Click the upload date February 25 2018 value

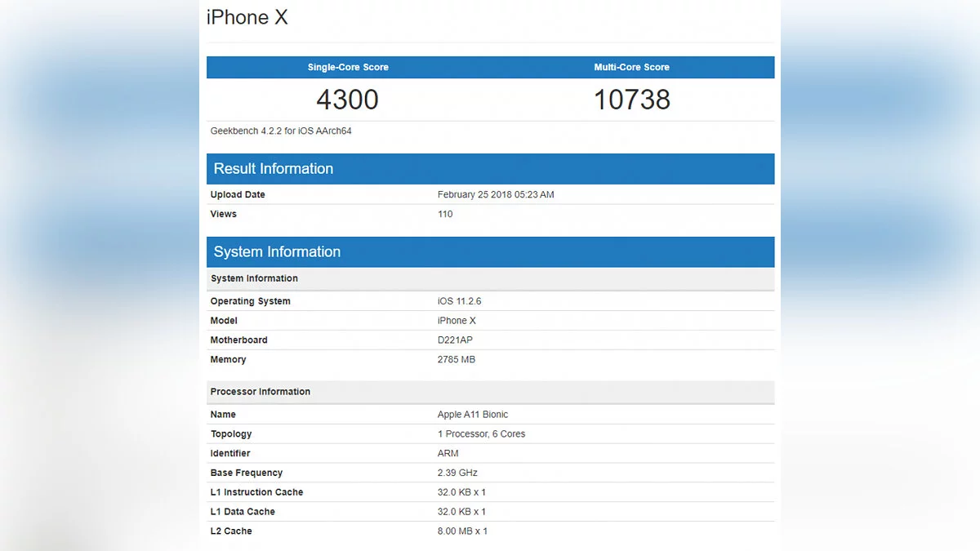[x=496, y=195]
